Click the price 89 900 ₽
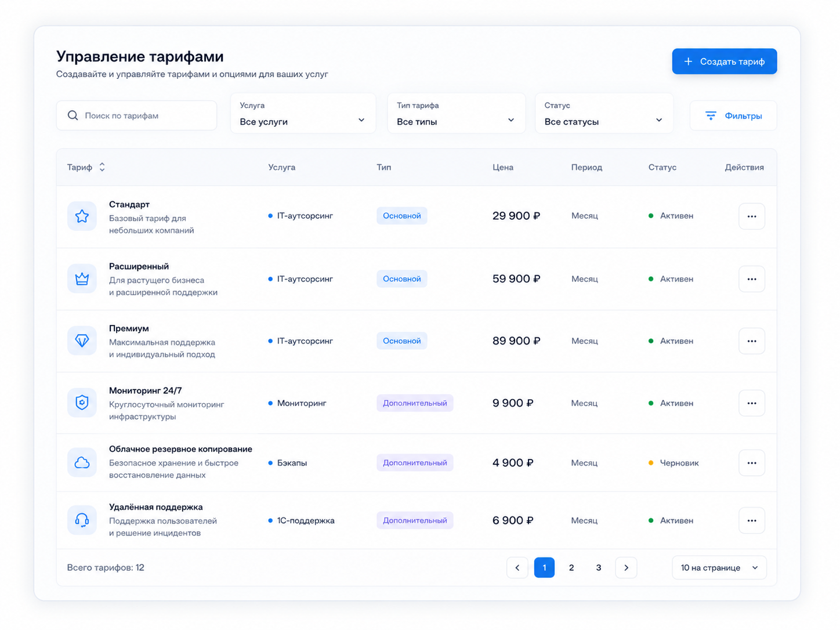 (516, 341)
